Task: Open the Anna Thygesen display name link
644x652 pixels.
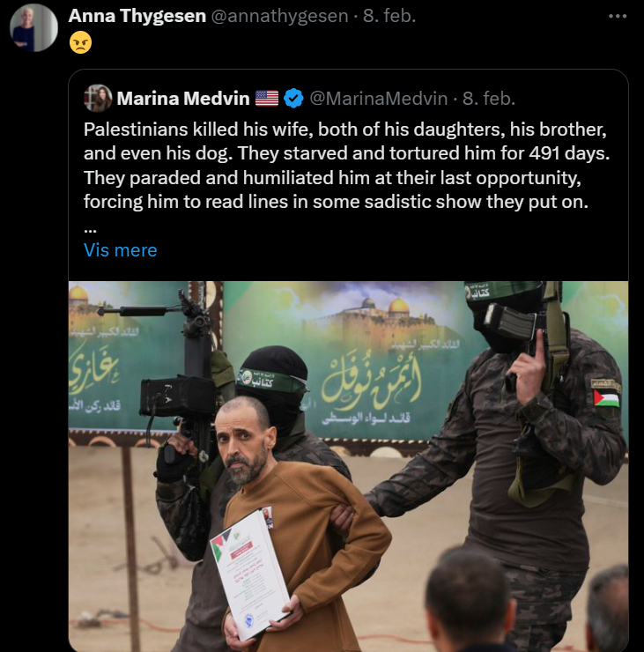Action: point(137,16)
